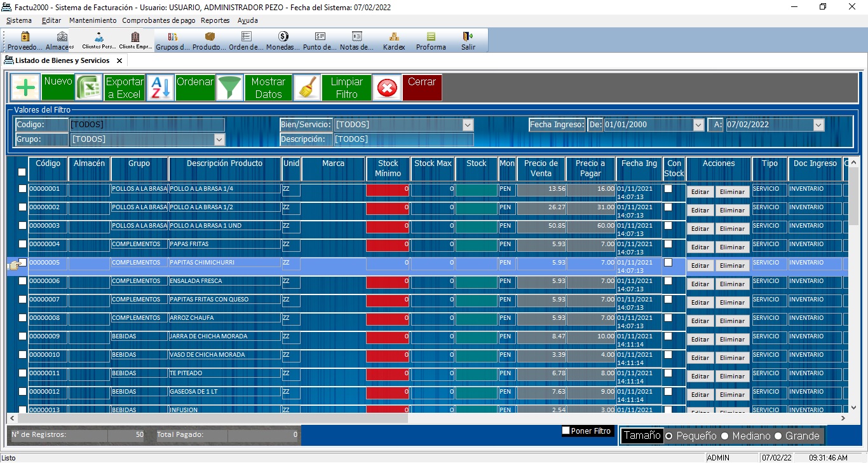This screenshot has width=868, height=463.
Task: Click the horizontal scrollbar right arrow
Action: (x=843, y=418)
